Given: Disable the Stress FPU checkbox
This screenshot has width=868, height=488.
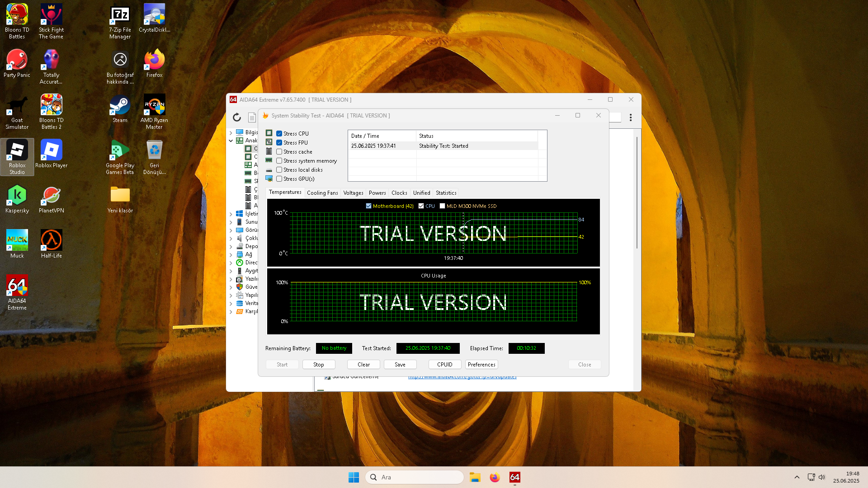Looking at the screenshot, I should tap(279, 143).
